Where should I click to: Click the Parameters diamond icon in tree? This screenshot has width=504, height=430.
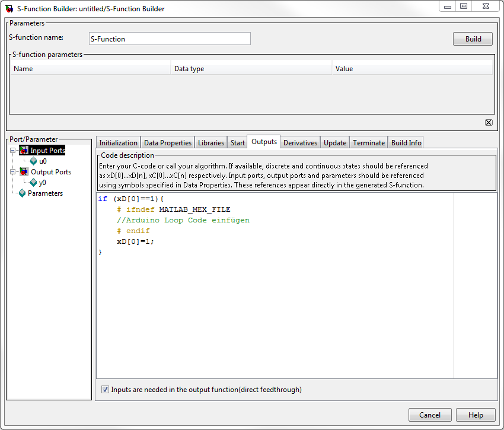(x=22, y=193)
